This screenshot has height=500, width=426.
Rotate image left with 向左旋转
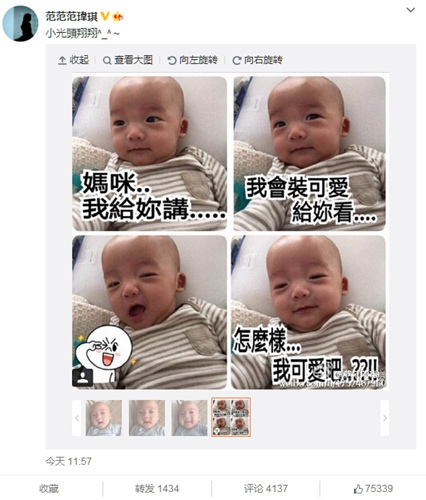coord(192,60)
